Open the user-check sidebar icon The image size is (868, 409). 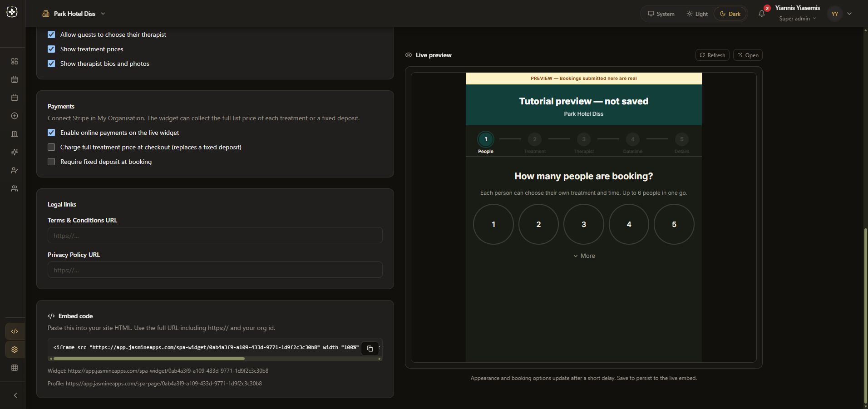tap(15, 170)
